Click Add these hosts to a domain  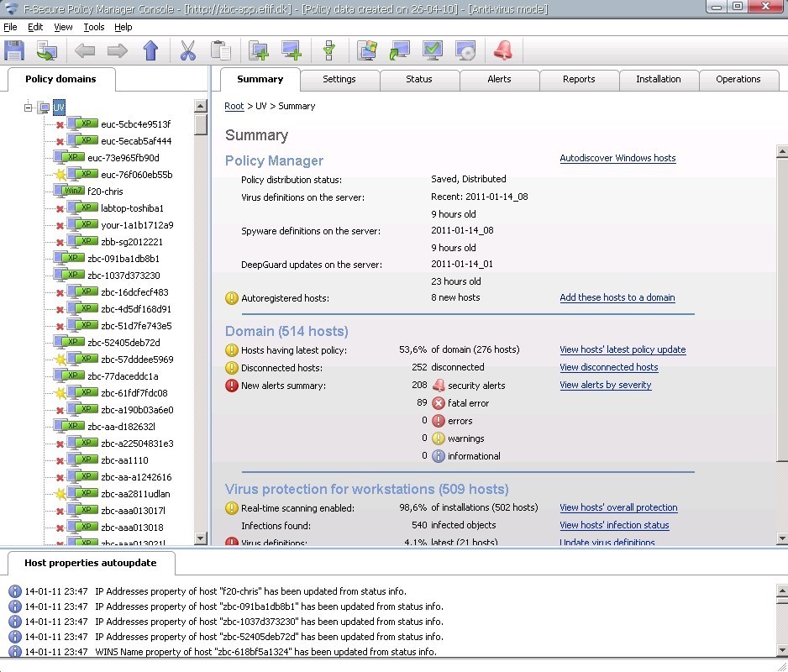pyautogui.click(x=618, y=297)
